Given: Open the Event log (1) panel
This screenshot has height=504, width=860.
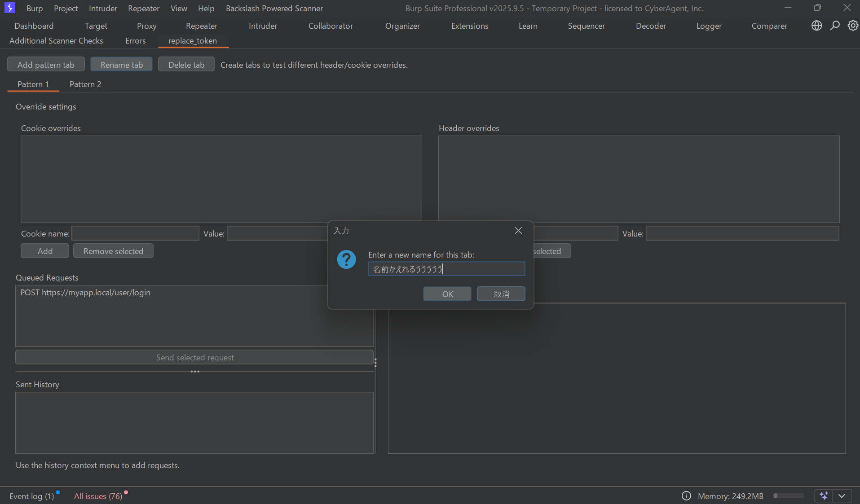Looking at the screenshot, I should pyautogui.click(x=32, y=496).
